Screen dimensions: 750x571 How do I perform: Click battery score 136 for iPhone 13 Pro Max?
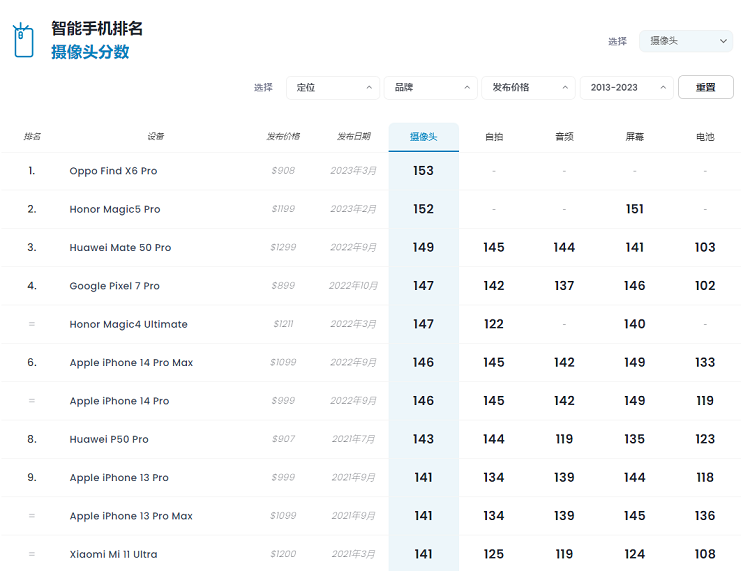[705, 516]
